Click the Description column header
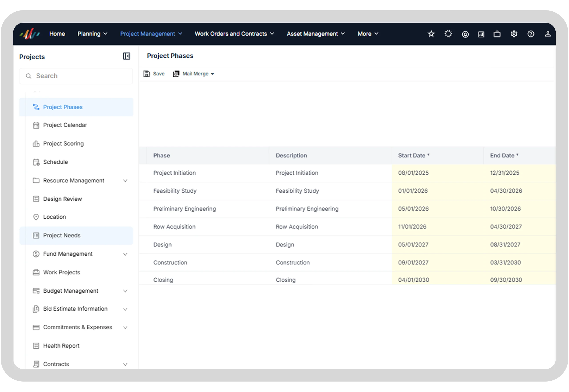The height and width of the screenshot is (392, 569). click(x=330, y=155)
